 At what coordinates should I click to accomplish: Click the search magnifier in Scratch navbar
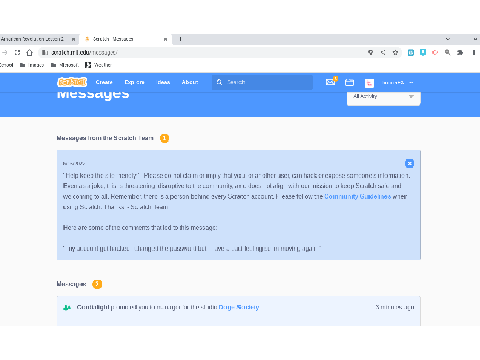pyautogui.click(x=219, y=82)
